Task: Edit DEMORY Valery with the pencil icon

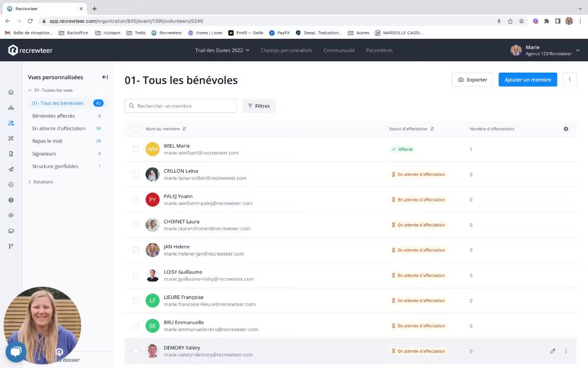Action: click(552, 351)
